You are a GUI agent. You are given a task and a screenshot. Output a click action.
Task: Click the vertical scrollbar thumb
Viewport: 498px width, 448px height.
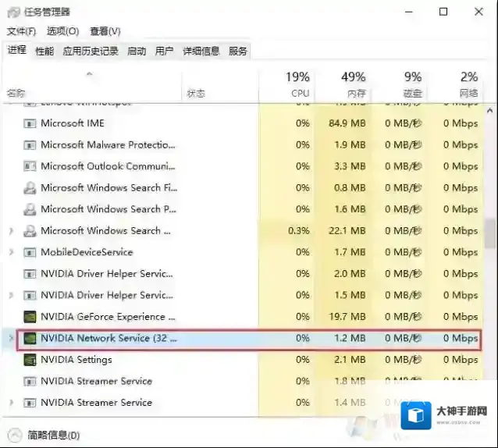(490, 233)
